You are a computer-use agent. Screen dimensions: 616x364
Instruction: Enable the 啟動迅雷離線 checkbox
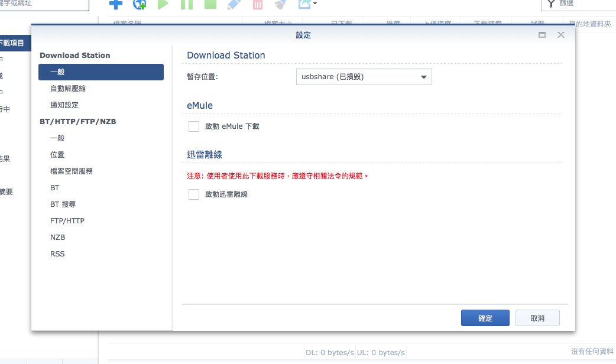point(194,194)
